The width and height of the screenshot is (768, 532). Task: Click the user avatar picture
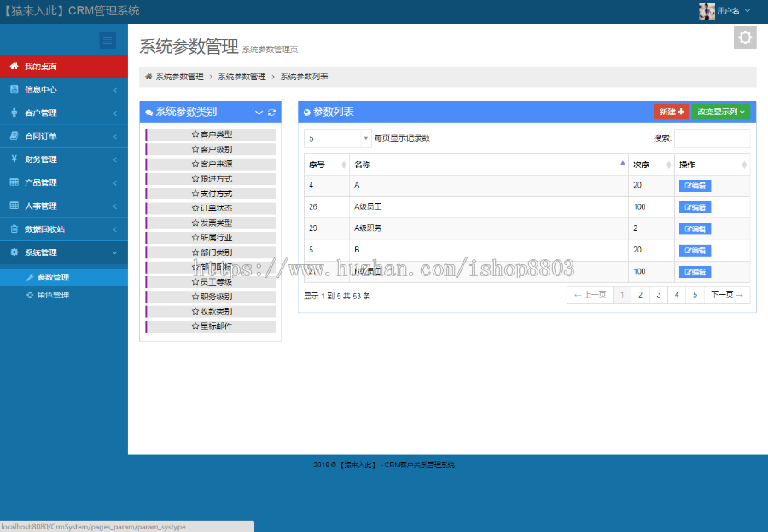coord(707,11)
